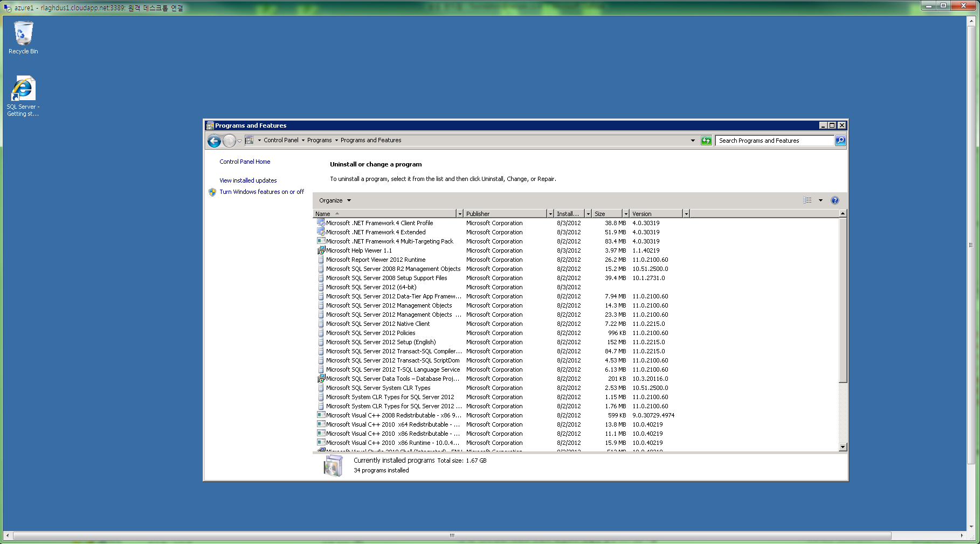980x544 pixels.
Task: Select the Visual C++ 2010 x86 Runtime icon
Action: 321,443
